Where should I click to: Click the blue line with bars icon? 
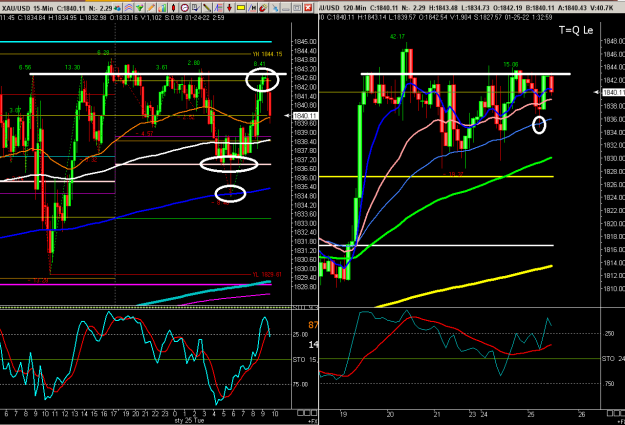[x=218, y=8]
